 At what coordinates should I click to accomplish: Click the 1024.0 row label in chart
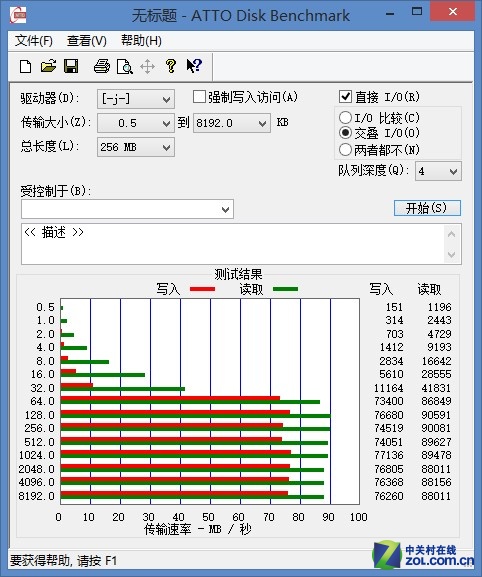(x=36, y=455)
